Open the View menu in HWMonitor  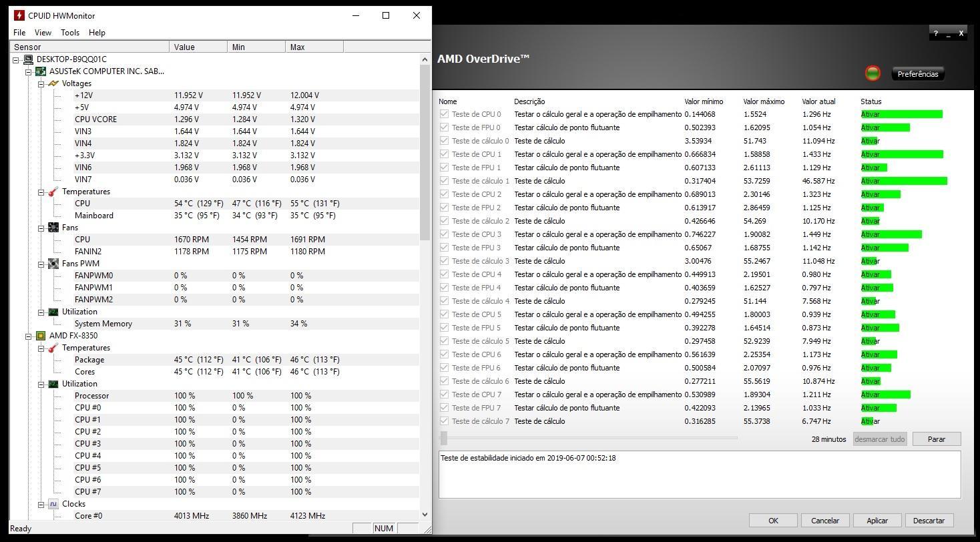click(x=43, y=32)
